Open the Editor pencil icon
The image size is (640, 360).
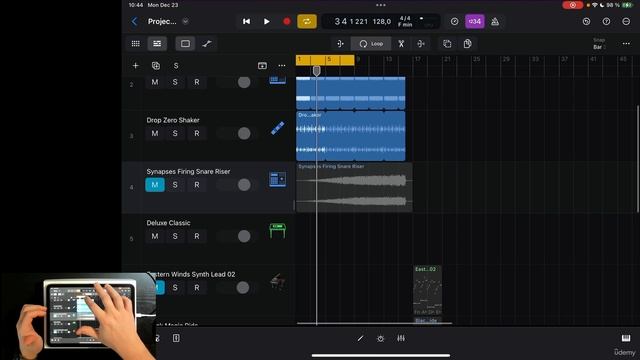360,338
